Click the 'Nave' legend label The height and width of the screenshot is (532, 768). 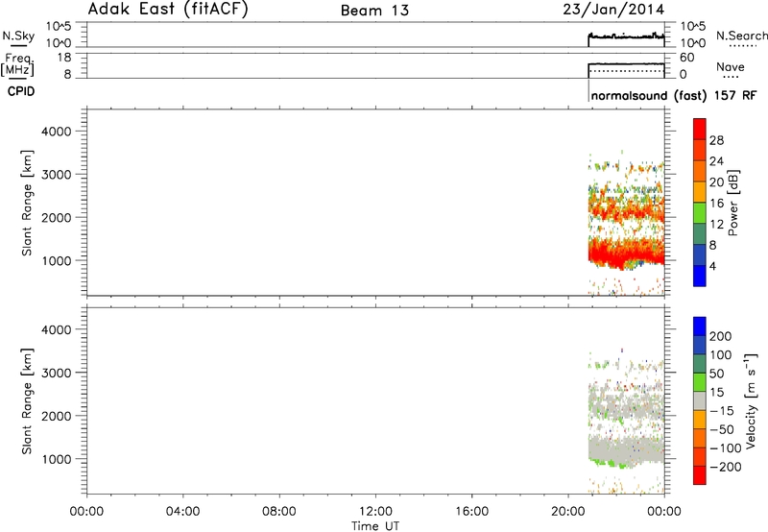730,67
